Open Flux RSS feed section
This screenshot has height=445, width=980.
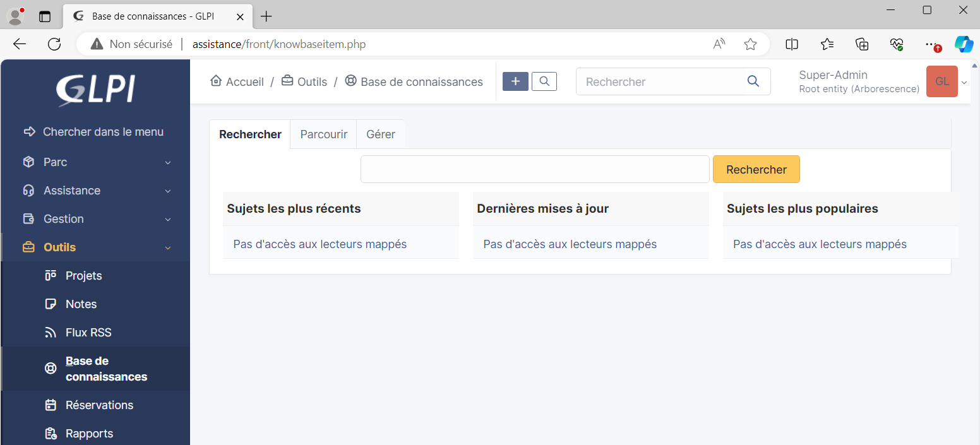(x=88, y=333)
